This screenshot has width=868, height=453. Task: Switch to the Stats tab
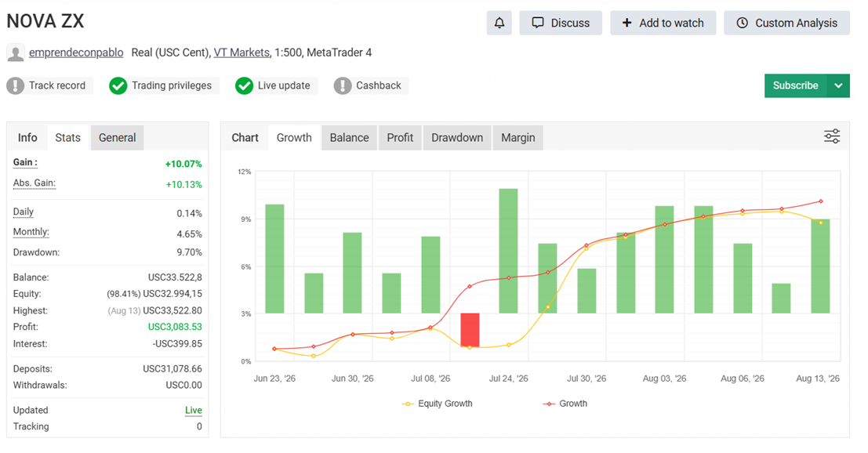[67, 138]
